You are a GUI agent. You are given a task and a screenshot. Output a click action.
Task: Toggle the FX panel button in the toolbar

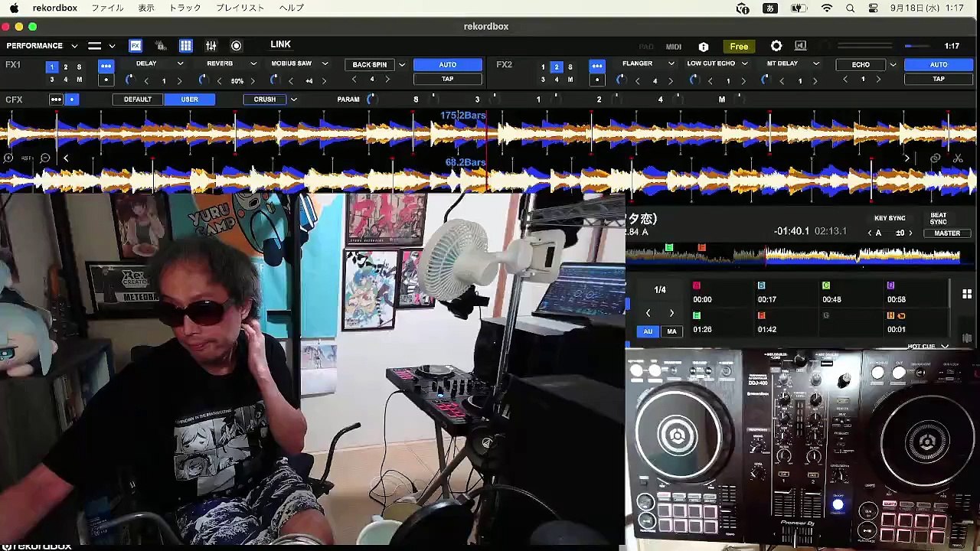coord(136,46)
